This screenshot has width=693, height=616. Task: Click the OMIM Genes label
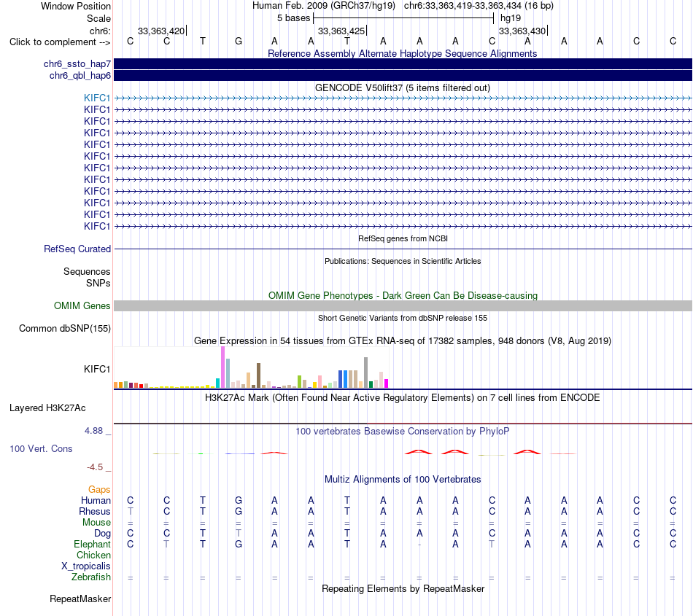[82, 305]
